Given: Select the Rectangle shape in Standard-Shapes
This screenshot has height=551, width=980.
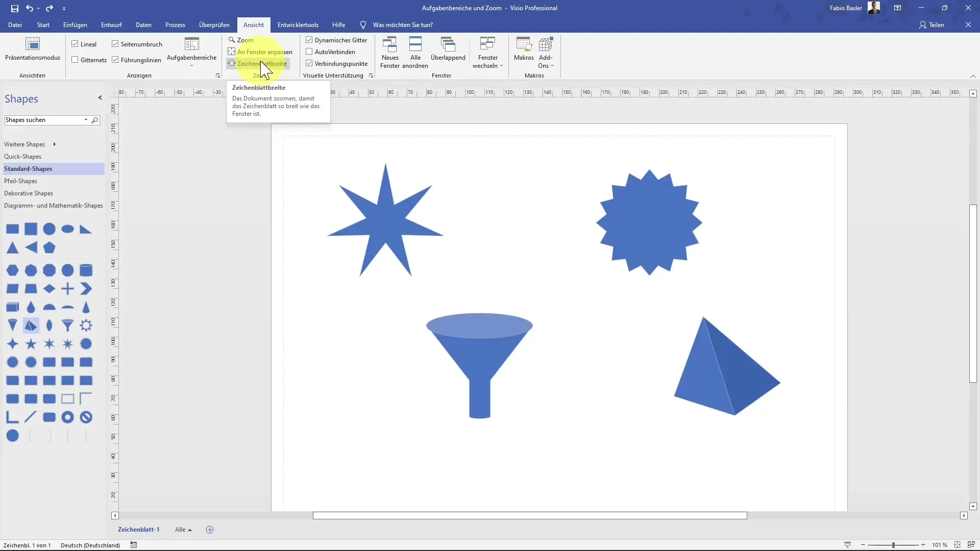Looking at the screenshot, I should 13,230.
